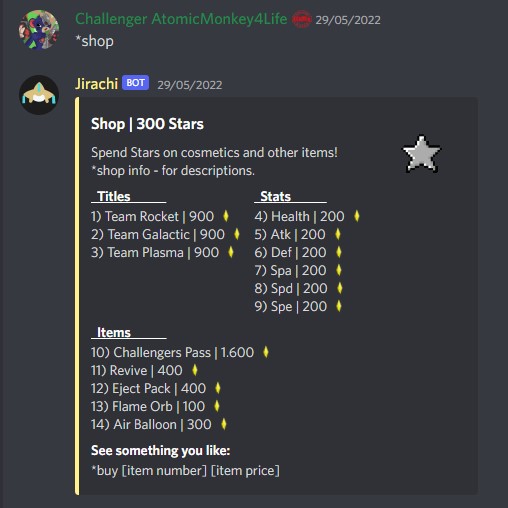Click the star emoji beside Team Rocket
The height and width of the screenshot is (508, 508).
point(226,216)
